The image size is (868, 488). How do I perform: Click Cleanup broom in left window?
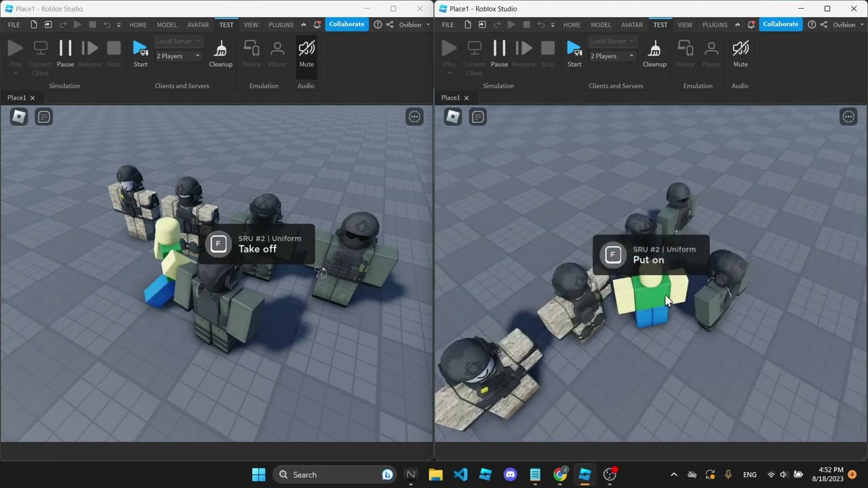220,53
